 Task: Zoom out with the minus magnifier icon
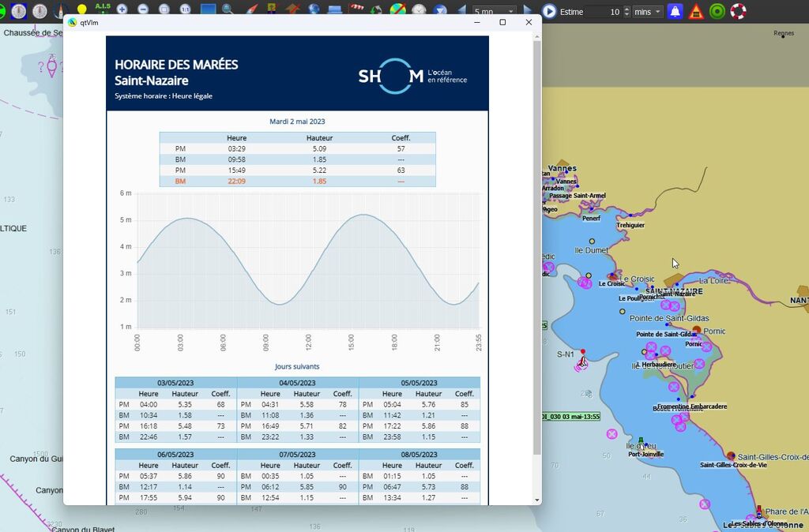143,9
